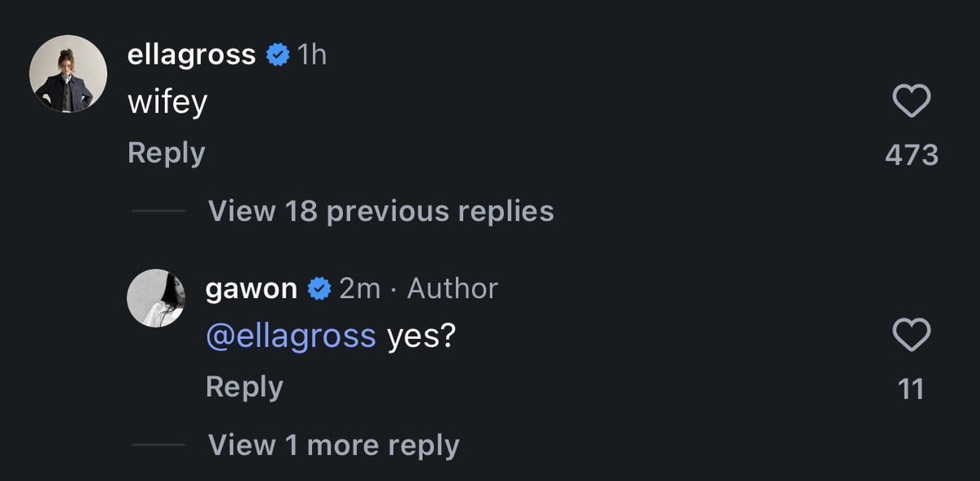Reply to ellagross's "wifey" comment
This screenshot has height=481, width=980.
(x=166, y=153)
